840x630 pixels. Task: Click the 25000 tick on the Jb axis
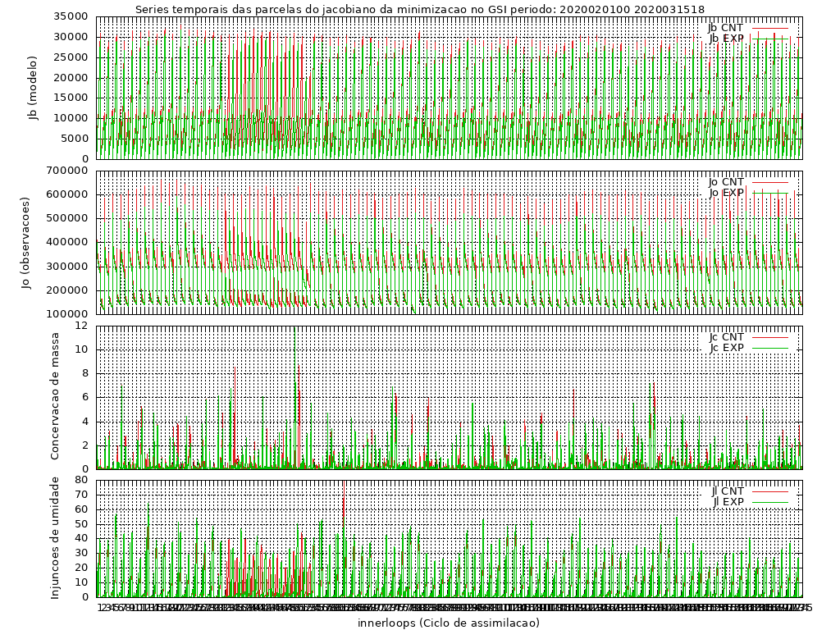pos(71,57)
